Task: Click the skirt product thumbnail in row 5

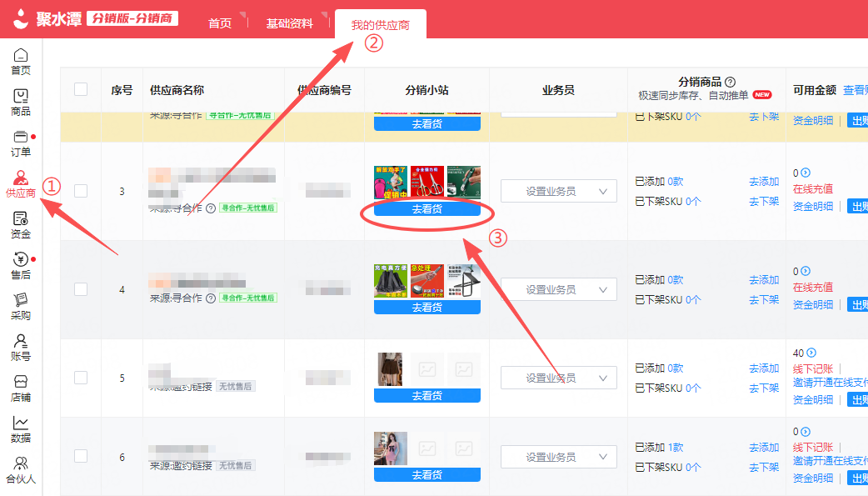Action: click(x=390, y=368)
